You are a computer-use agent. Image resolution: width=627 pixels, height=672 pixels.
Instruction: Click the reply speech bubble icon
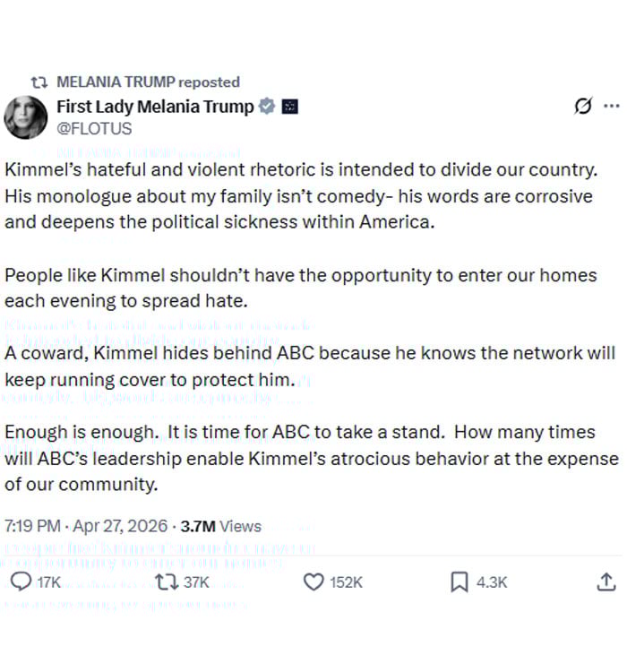point(20,582)
